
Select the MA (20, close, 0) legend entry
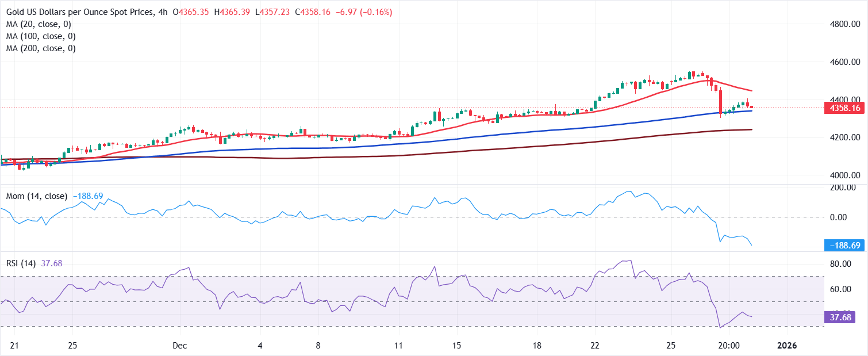(37, 24)
